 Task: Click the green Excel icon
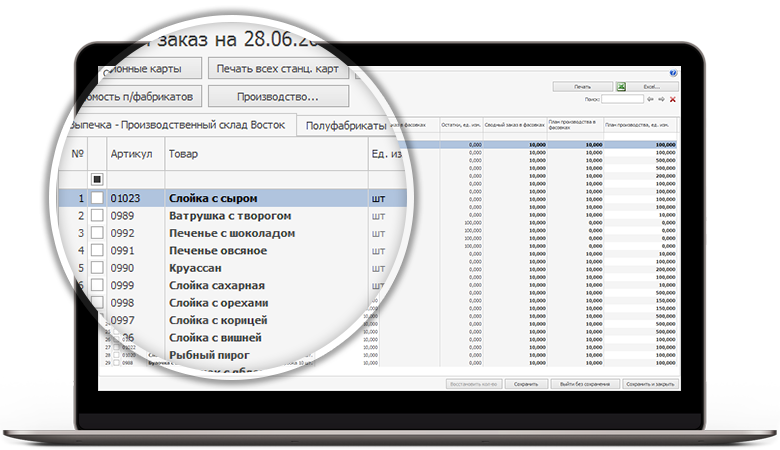tap(620, 87)
